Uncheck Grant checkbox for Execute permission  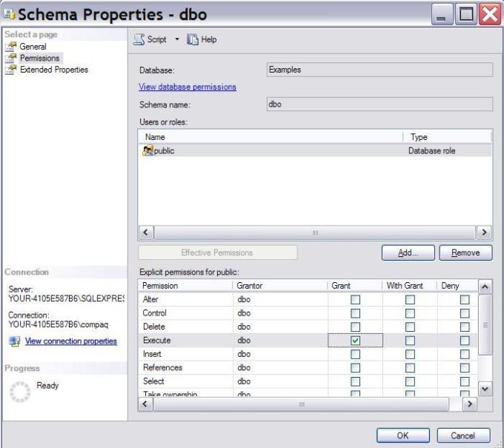(355, 341)
